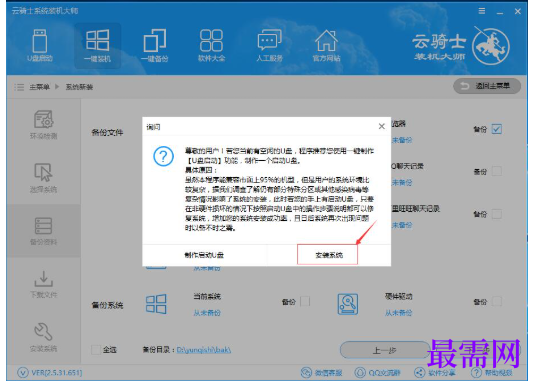
Task: Open 软件分享 in status bar
Action: pos(434,373)
